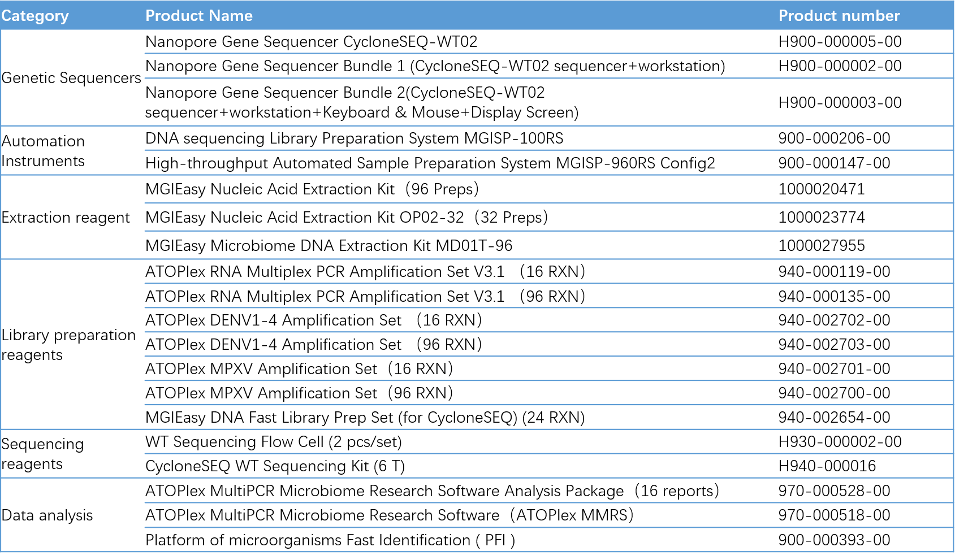Select Platform of microorganisms Fast Identification (PFI)
This screenshot has height=560, width=955.
point(330,540)
